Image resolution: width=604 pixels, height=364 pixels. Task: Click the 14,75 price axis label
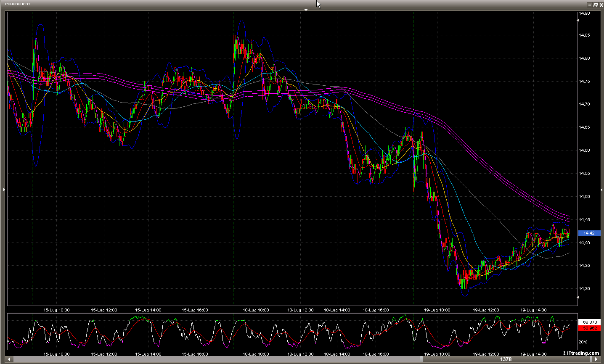click(584, 82)
